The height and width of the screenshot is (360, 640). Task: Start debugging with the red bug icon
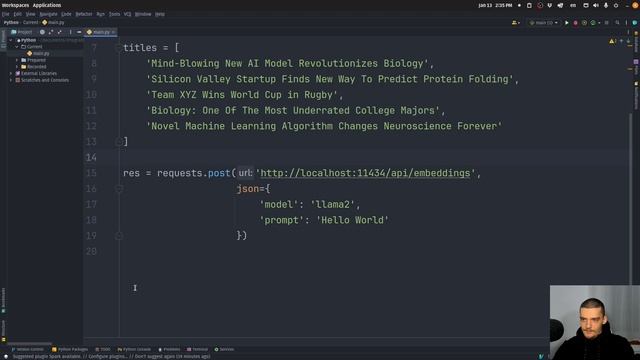[x=576, y=23]
